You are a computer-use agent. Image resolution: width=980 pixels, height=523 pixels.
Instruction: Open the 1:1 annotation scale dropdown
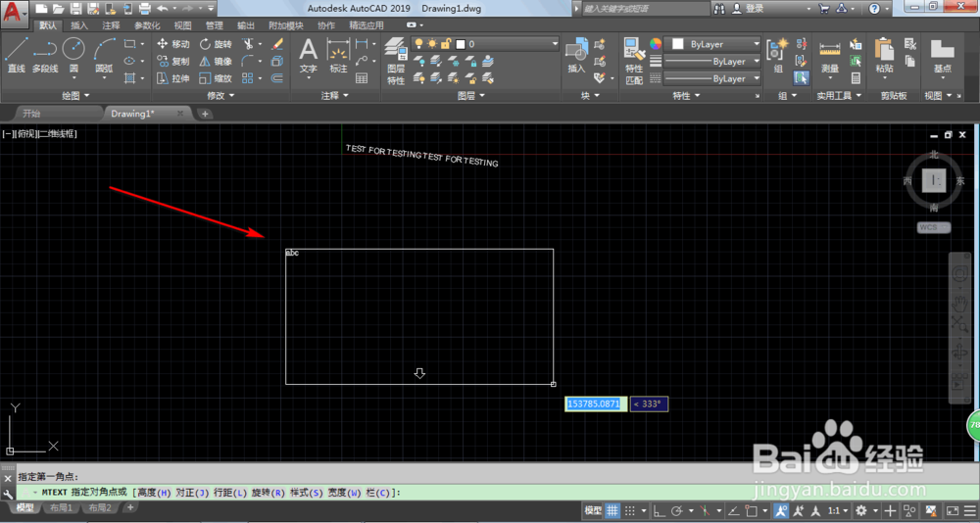point(838,510)
